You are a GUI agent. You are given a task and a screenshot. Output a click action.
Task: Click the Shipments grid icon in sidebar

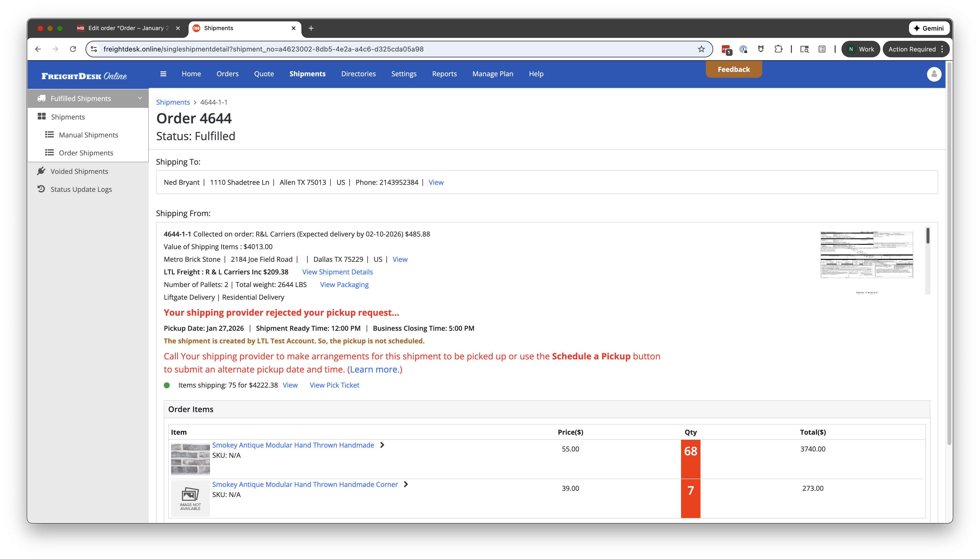tap(42, 117)
